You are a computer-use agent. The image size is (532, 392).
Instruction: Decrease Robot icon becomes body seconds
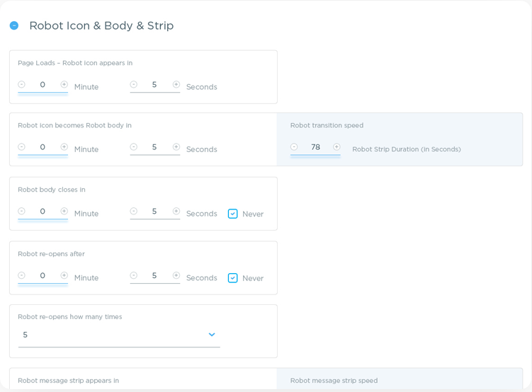coord(134,147)
